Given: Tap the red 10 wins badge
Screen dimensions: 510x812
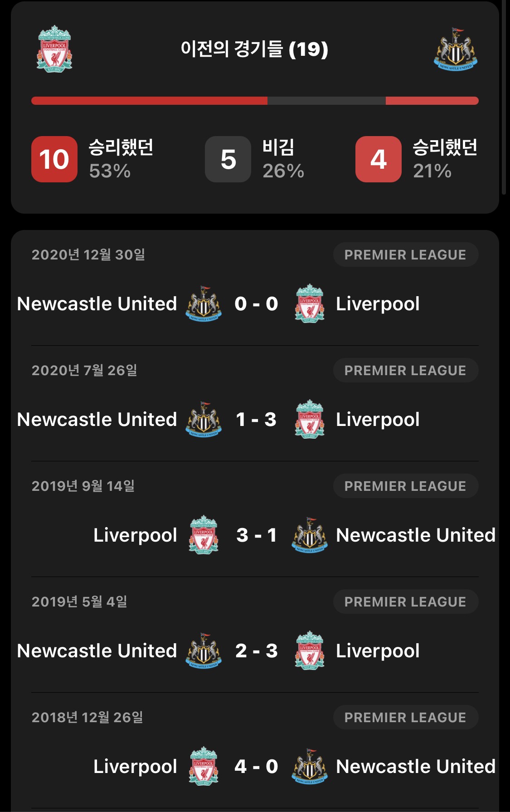Looking at the screenshot, I should point(54,159).
